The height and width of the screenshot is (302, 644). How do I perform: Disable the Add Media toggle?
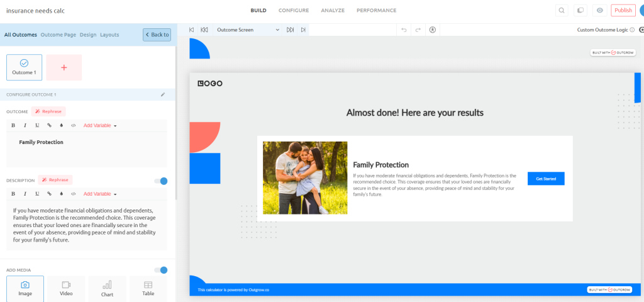[x=161, y=270]
